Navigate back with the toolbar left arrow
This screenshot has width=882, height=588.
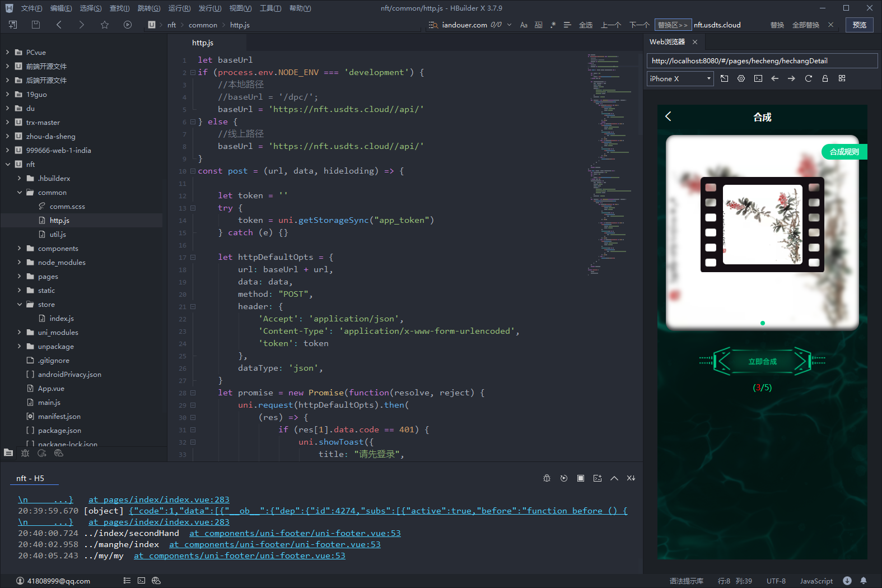coord(59,25)
